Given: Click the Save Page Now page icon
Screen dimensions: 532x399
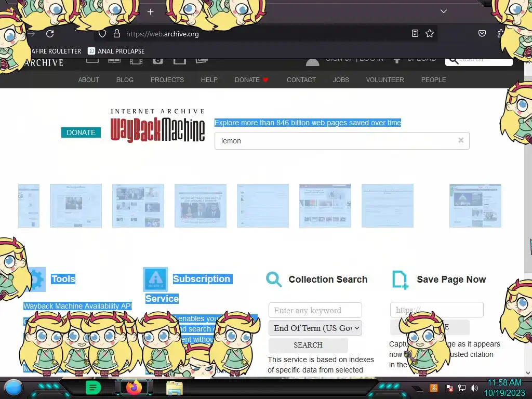Looking at the screenshot, I should (x=400, y=280).
